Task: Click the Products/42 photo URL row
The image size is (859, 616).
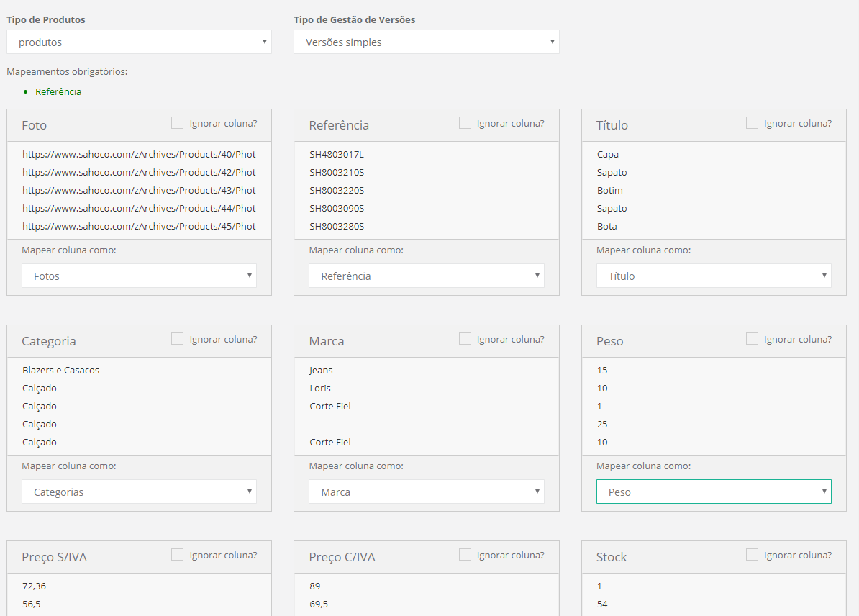Action: tap(139, 172)
